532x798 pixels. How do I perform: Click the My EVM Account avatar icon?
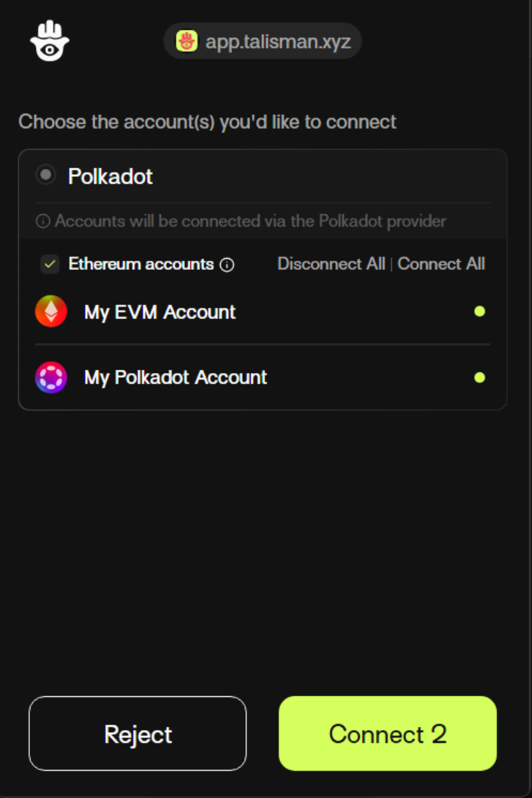pos(51,311)
